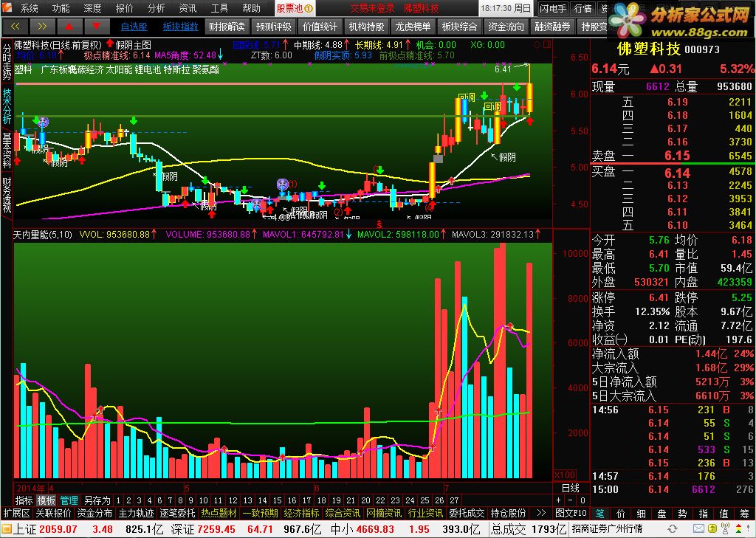Open the 关联报价 bottom tab
The height and width of the screenshot is (538, 756).
53,513
